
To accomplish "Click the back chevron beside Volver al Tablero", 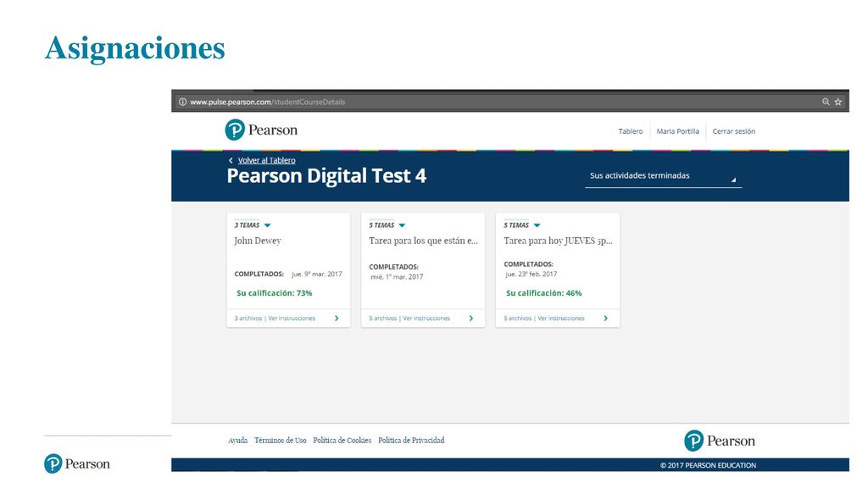I will (231, 160).
